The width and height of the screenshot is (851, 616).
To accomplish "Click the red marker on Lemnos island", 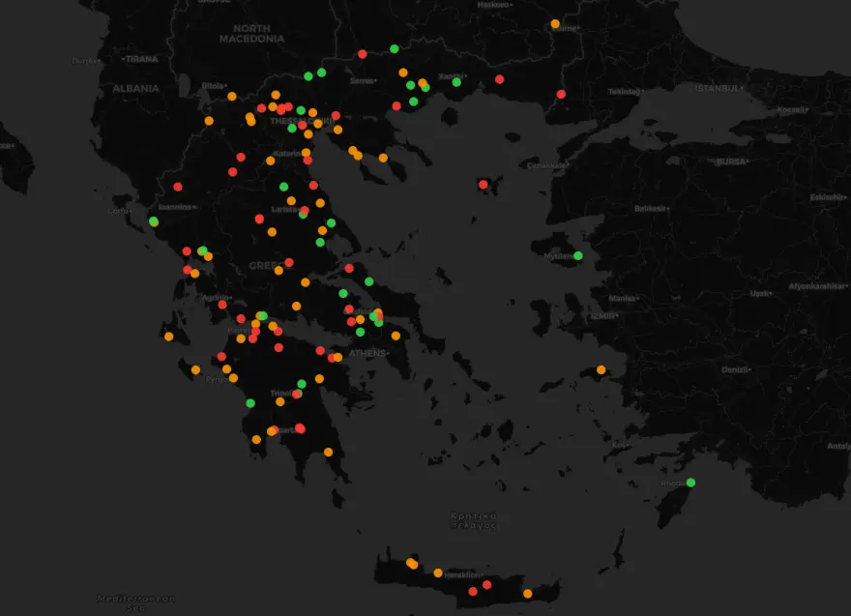I will point(483,185).
